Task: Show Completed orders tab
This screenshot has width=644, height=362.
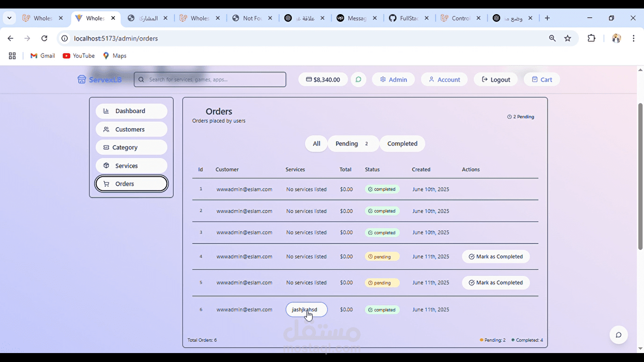Action: tap(402, 144)
